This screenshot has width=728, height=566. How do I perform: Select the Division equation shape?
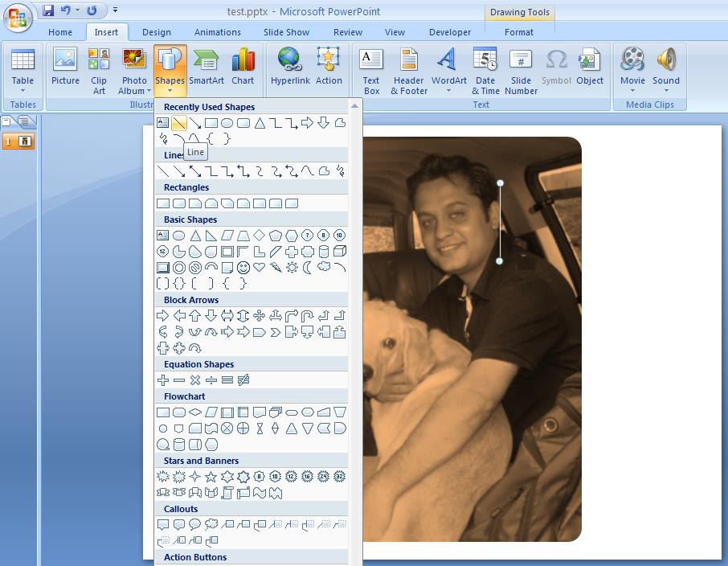coord(211,380)
